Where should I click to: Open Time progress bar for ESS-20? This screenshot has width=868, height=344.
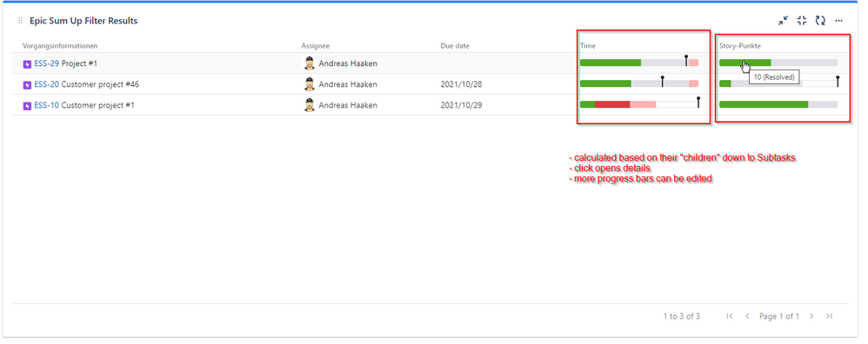point(639,83)
